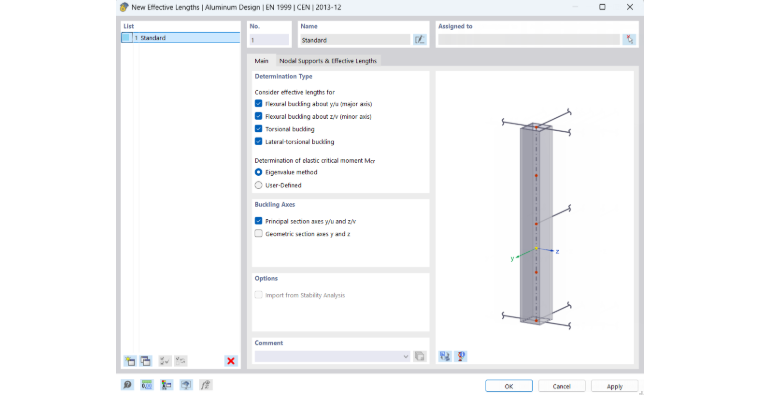Click the Import from Stability Analysis checkbox
This screenshot has width=760, height=395.
pyautogui.click(x=258, y=295)
